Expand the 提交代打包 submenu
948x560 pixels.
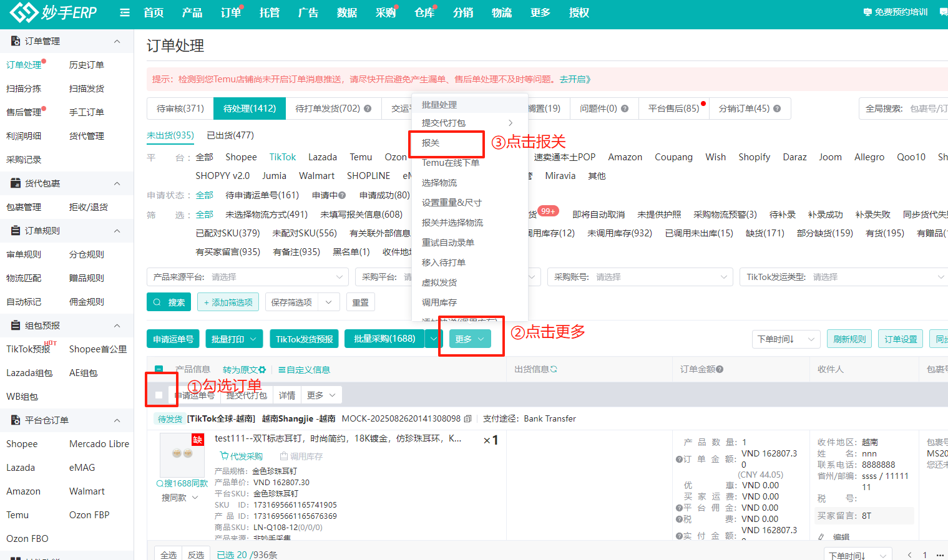click(469, 123)
